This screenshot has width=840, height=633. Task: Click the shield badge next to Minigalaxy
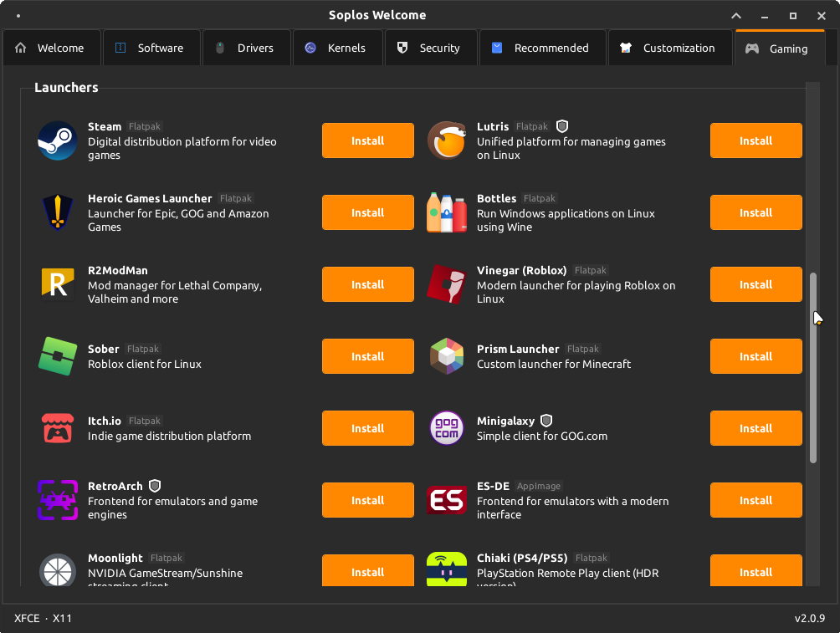click(545, 421)
